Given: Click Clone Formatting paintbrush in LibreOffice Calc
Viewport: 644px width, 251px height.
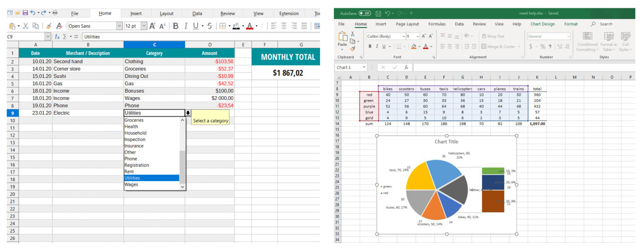Looking at the screenshot, I should coord(49,26).
